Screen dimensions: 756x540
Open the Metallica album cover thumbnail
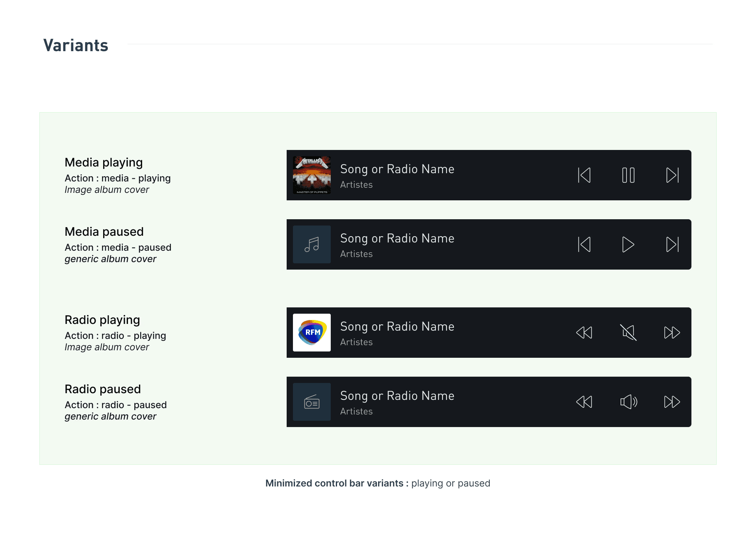click(x=312, y=175)
